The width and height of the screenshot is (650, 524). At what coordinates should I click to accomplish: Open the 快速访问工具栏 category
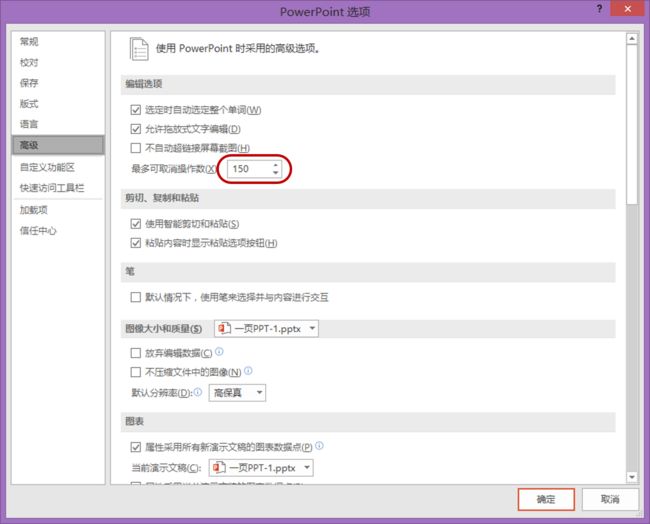[x=52, y=188]
